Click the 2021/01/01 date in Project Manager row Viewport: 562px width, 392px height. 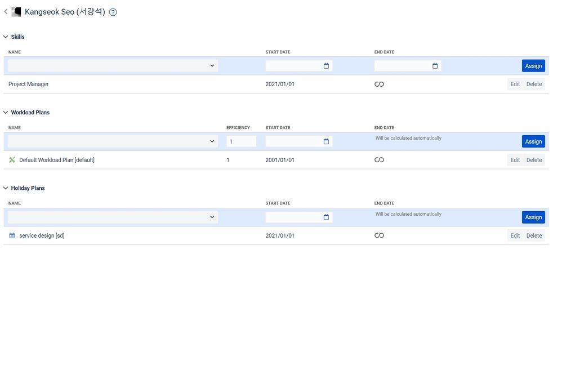(279, 84)
